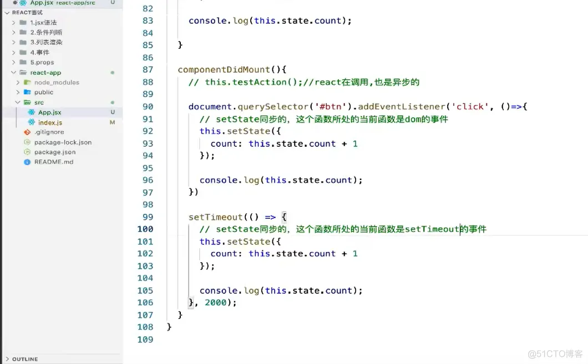The width and height of the screenshot is (588, 364).
Task: Click the icon beside package-lock.json
Action: pos(27,142)
